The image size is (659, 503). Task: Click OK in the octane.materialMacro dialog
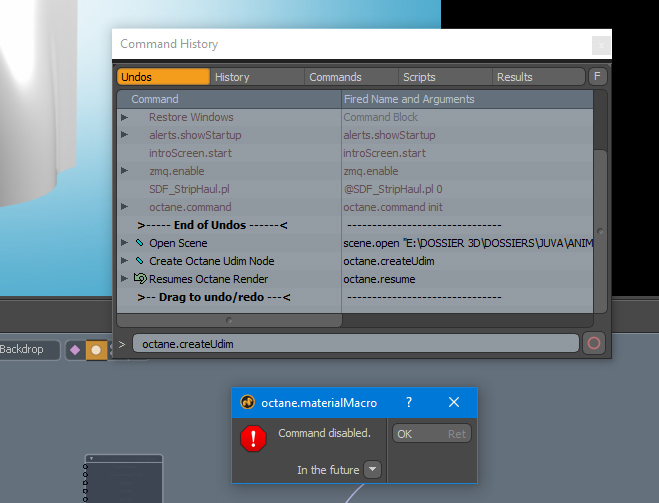tap(432, 434)
